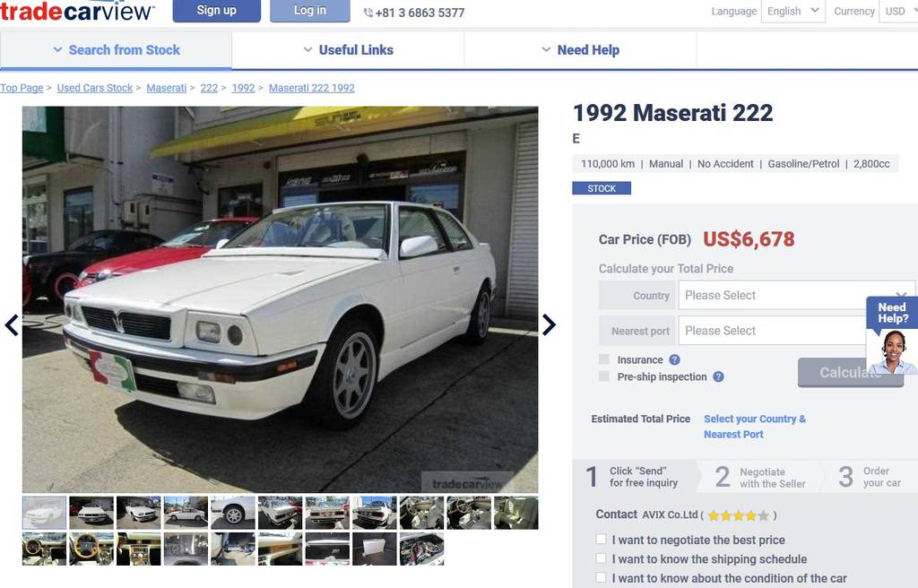918x588 pixels.
Task: Click the seller's star rating
Action: click(739, 515)
